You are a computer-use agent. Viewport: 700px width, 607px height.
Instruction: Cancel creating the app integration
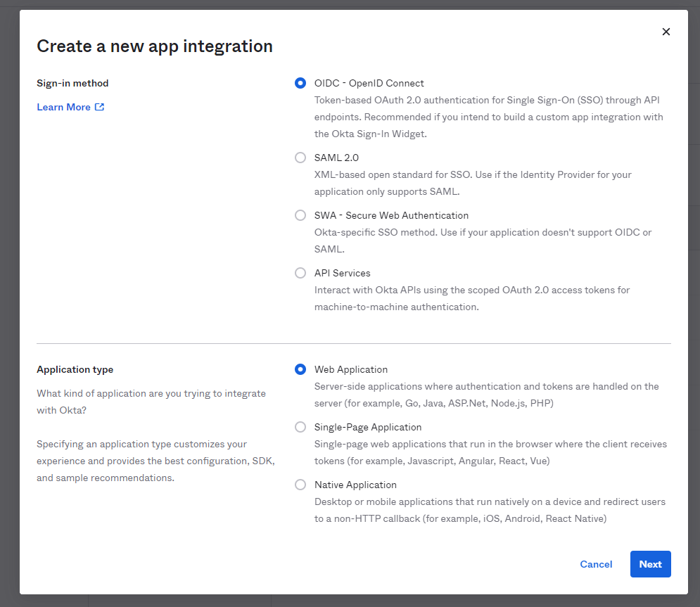[x=596, y=564]
